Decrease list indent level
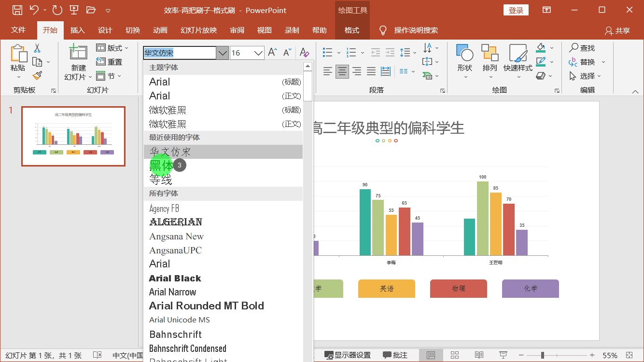This screenshot has width=644, height=362. coord(375,52)
